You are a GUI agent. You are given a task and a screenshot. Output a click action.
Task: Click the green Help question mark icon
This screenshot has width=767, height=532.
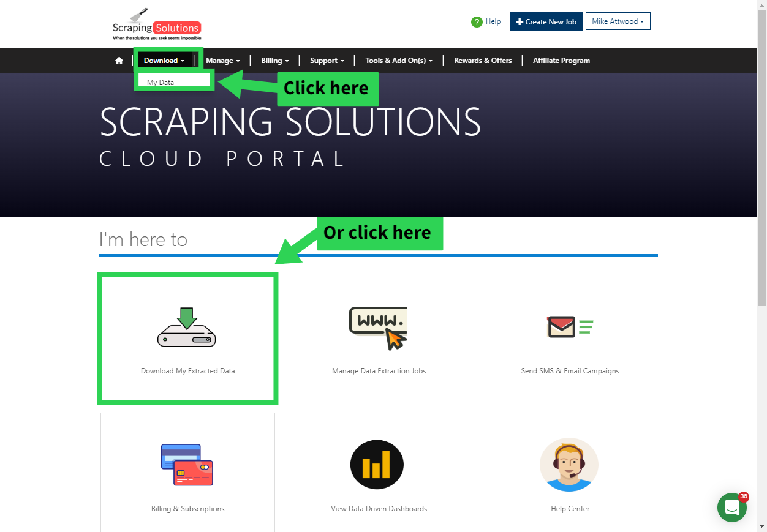point(477,22)
